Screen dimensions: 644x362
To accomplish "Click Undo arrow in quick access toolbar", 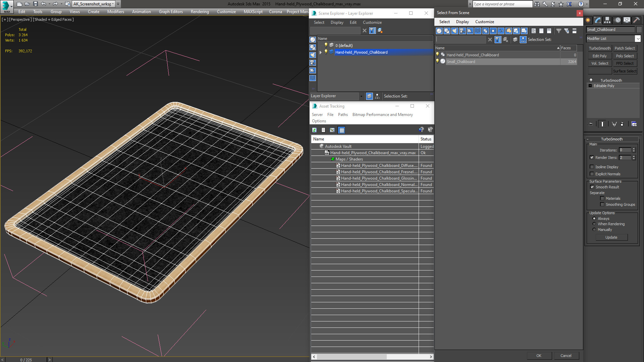I will pos(43,4).
